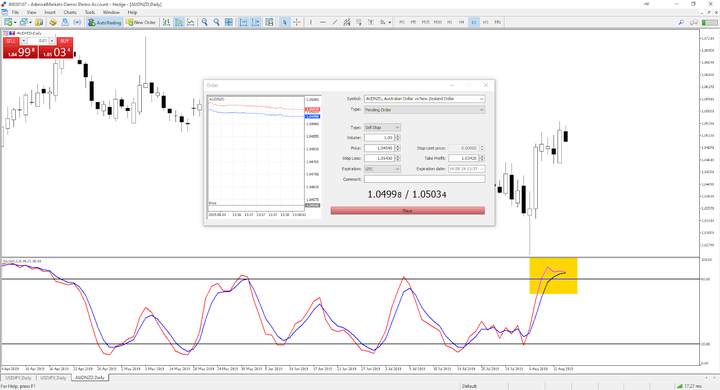Select the H4 timeframe button

461,22
